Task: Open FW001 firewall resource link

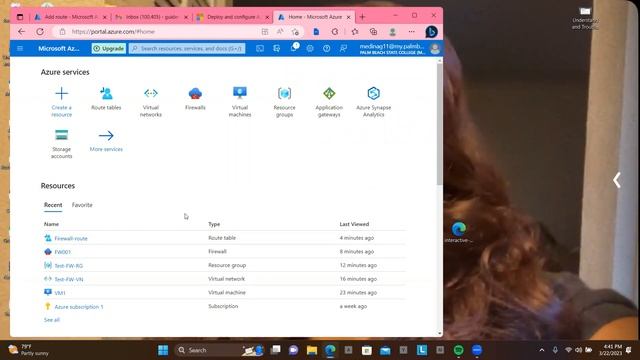Action: click(x=62, y=252)
